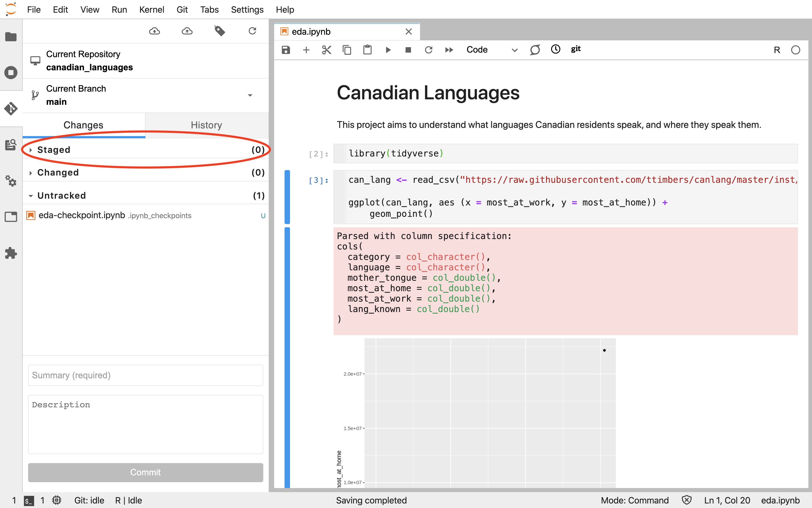Click the kernel status circle indicator
This screenshot has height=508, width=812.
(795, 50)
